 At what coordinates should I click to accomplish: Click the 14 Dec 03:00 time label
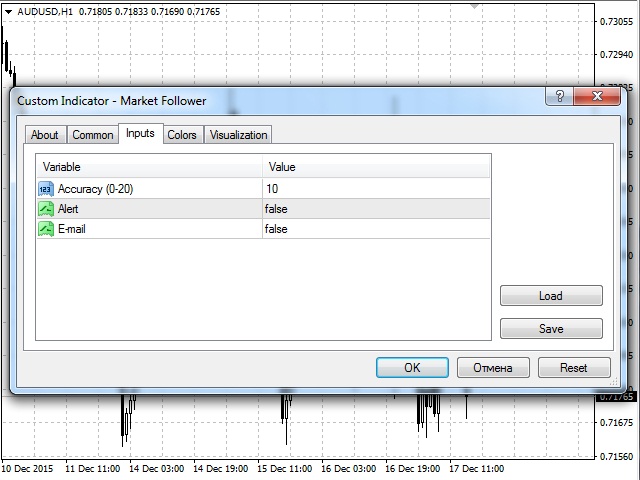157,469
